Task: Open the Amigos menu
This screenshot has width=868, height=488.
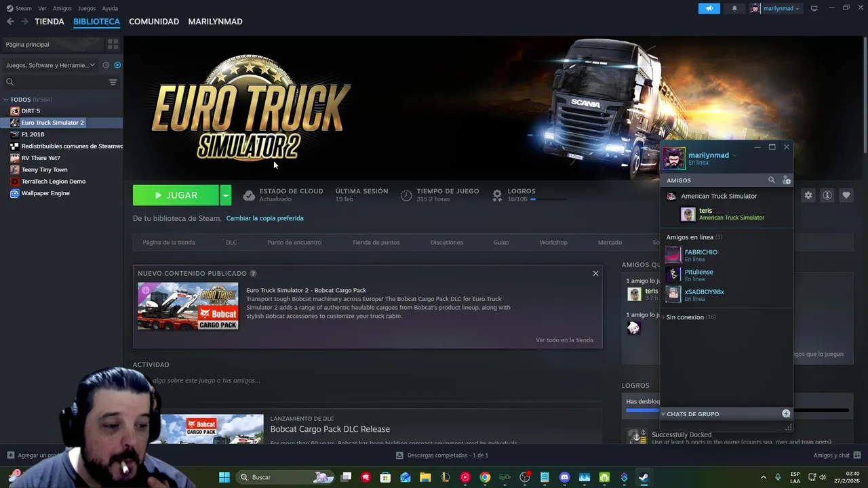Action: click(62, 8)
